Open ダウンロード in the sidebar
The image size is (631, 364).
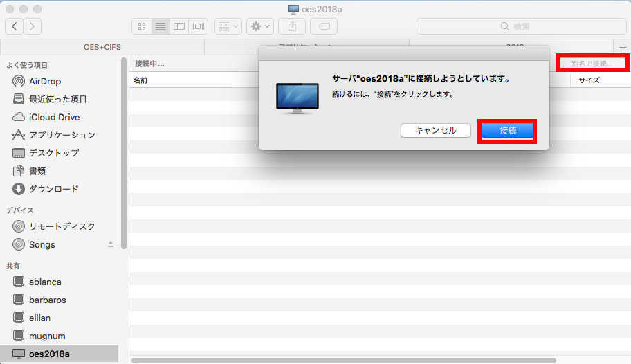click(53, 189)
